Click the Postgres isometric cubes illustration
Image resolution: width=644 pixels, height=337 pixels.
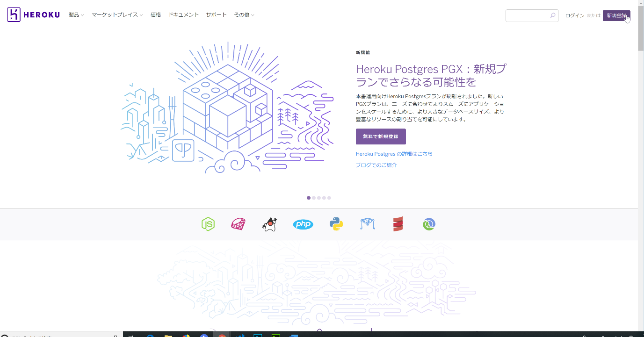point(227,108)
